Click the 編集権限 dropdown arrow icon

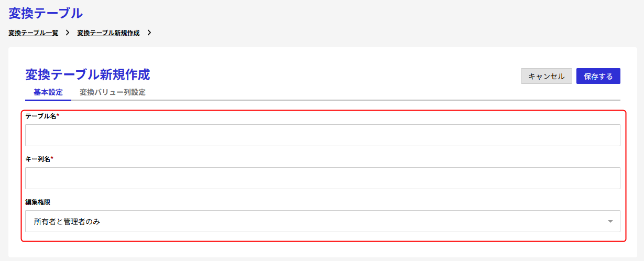pyautogui.click(x=610, y=221)
